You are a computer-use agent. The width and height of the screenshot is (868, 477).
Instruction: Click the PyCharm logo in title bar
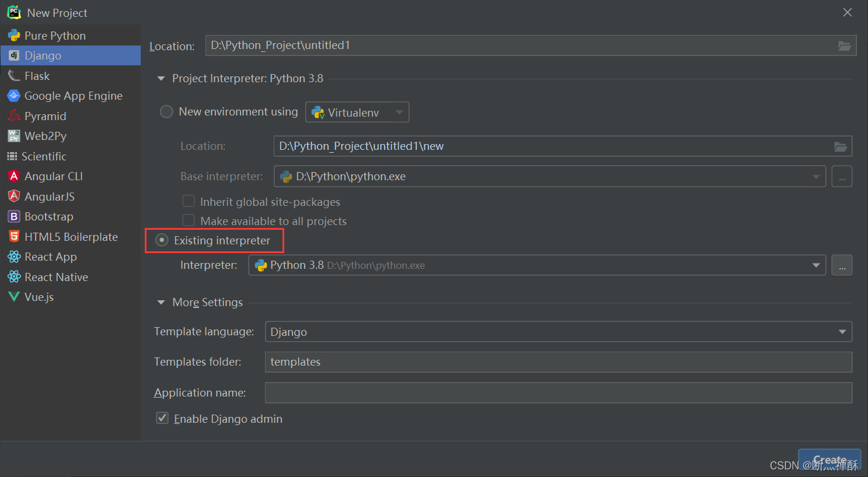pos(14,12)
